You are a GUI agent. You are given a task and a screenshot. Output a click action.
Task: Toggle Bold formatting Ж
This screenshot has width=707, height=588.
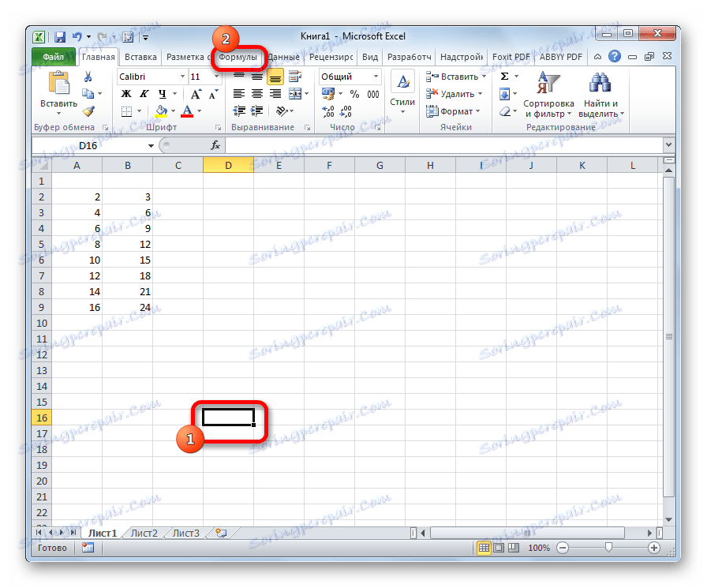point(126,94)
